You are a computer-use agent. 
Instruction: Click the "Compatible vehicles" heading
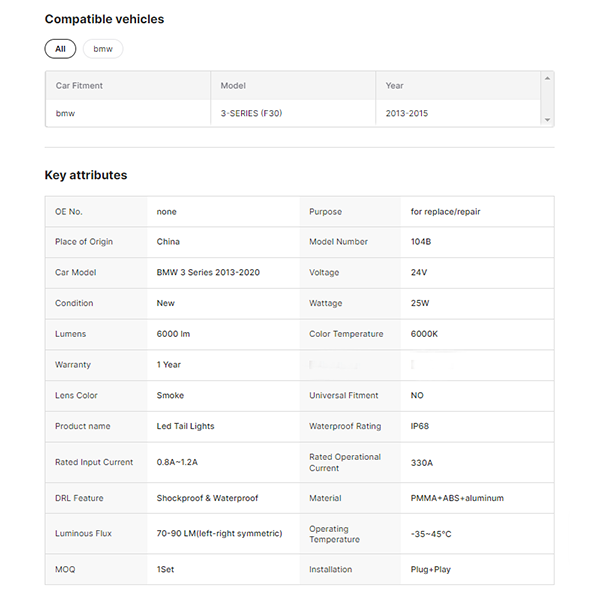click(104, 19)
